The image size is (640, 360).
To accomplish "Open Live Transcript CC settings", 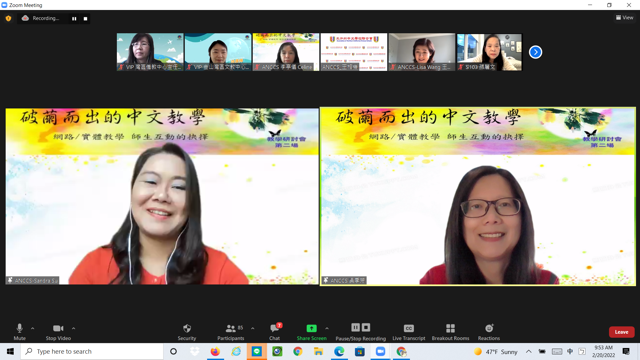I will [x=409, y=332].
